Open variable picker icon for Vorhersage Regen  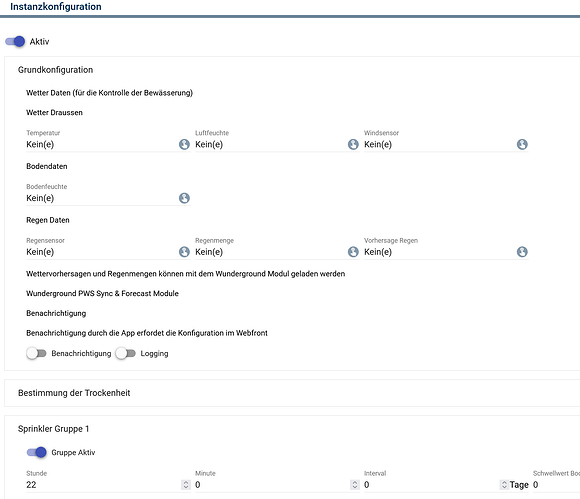coord(522,252)
